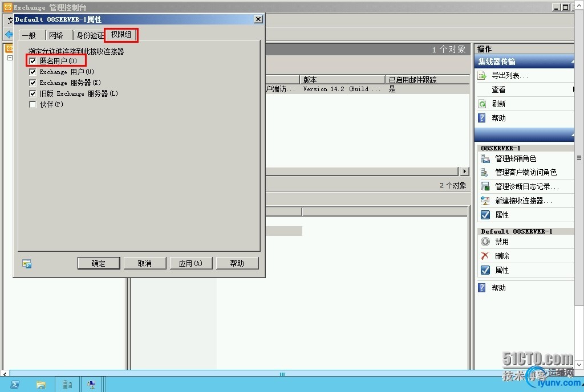
Task: Toggle the 旧版 Exchange 服务器 (L) checkbox
Action: tap(33, 93)
